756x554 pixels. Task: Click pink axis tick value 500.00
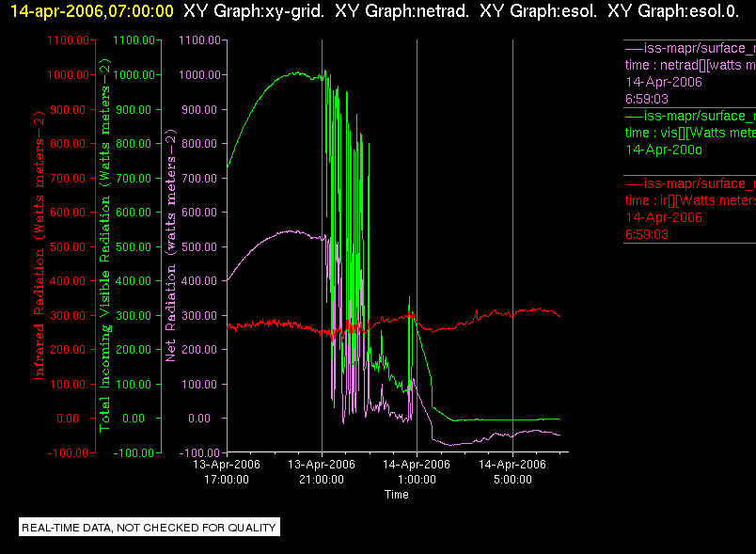(199, 246)
